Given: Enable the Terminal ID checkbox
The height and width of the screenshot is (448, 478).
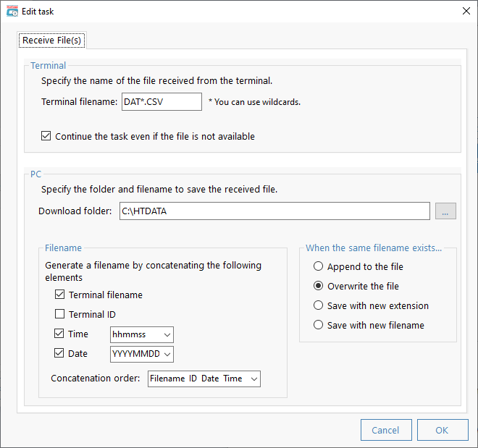Looking at the screenshot, I should (x=59, y=314).
